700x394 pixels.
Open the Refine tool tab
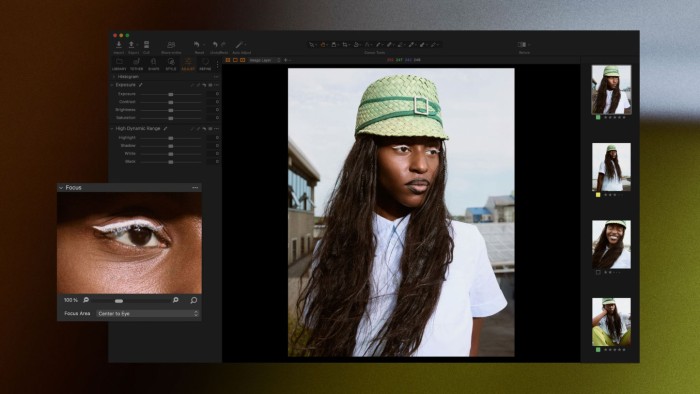[205, 64]
